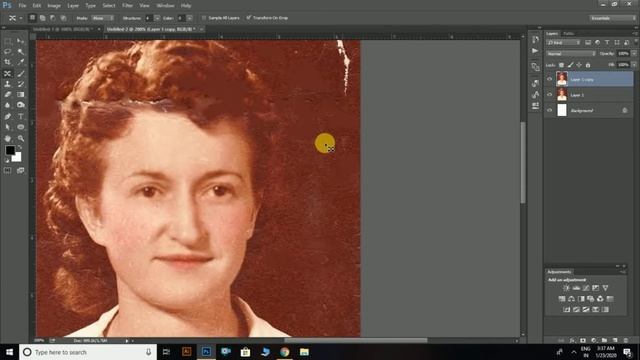The width and height of the screenshot is (640, 360).
Task: Select the Eyedropper tool
Action: pyautogui.click(x=20, y=62)
